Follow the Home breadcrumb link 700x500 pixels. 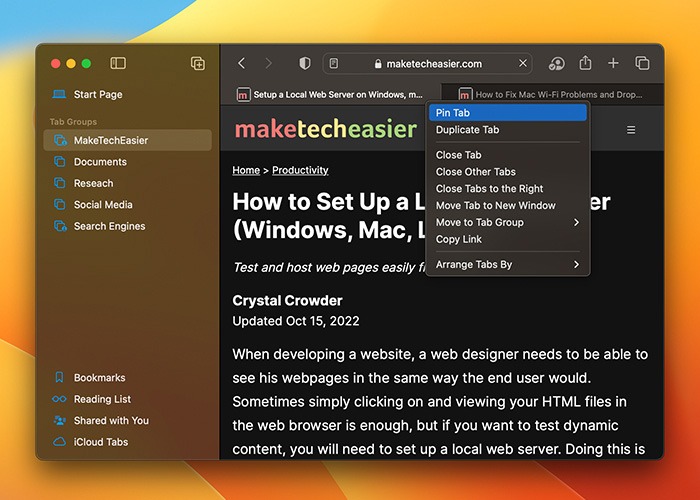click(x=246, y=170)
